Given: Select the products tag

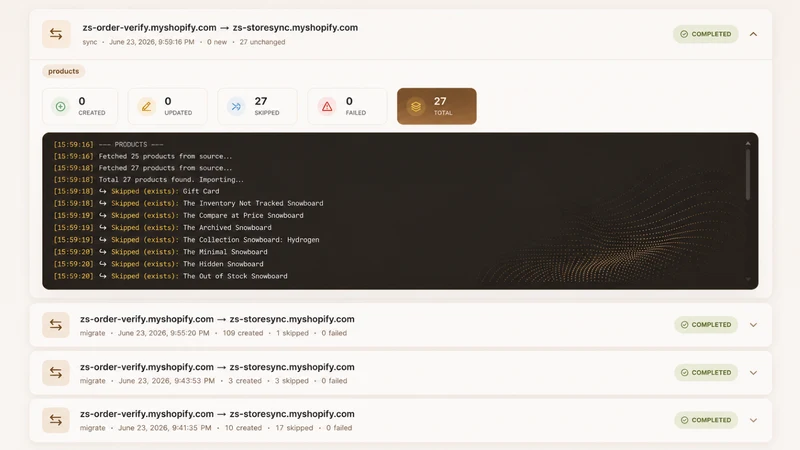Looking at the screenshot, I should (64, 71).
